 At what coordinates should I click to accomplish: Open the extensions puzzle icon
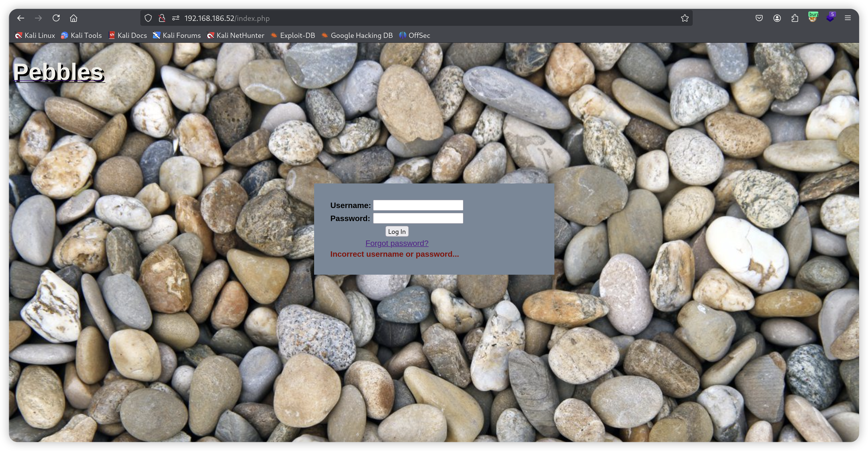[795, 18]
